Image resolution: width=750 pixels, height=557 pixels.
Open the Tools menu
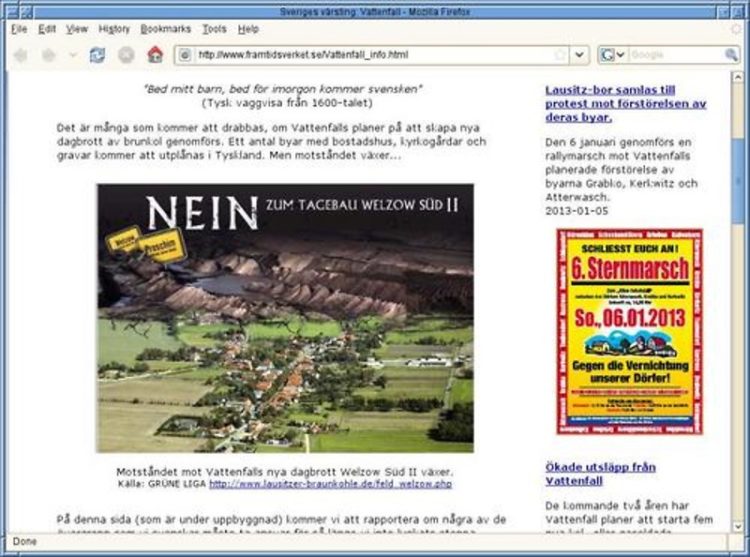[214, 29]
